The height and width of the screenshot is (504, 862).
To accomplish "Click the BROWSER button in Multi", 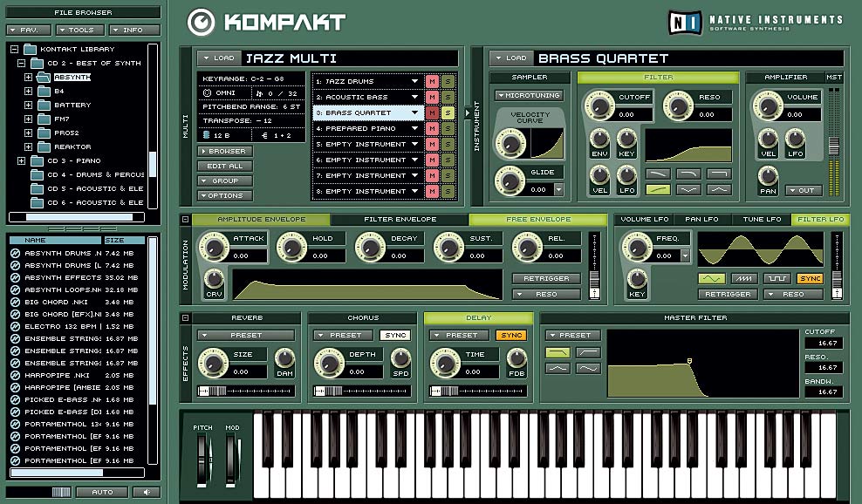I will [225, 151].
